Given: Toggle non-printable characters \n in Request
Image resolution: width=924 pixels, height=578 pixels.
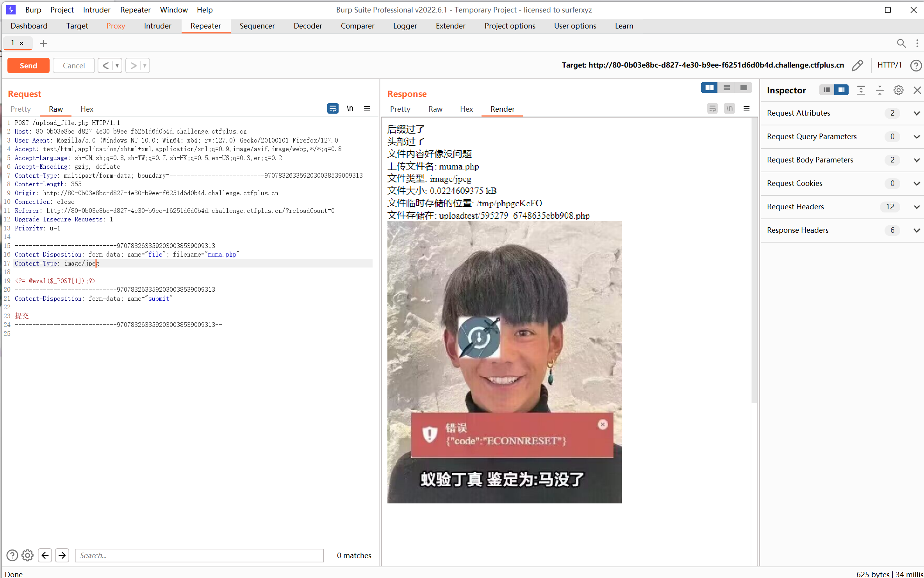Looking at the screenshot, I should (350, 109).
